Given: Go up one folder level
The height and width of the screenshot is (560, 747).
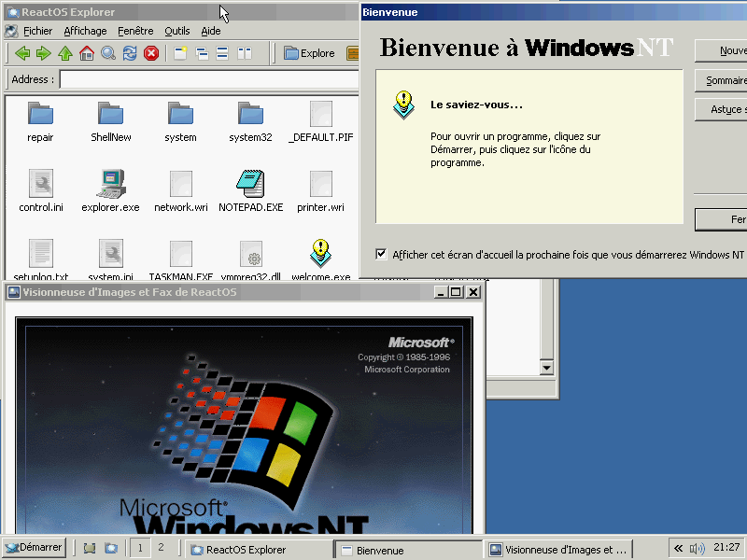Looking at the screenshot, I should (65, 53).
